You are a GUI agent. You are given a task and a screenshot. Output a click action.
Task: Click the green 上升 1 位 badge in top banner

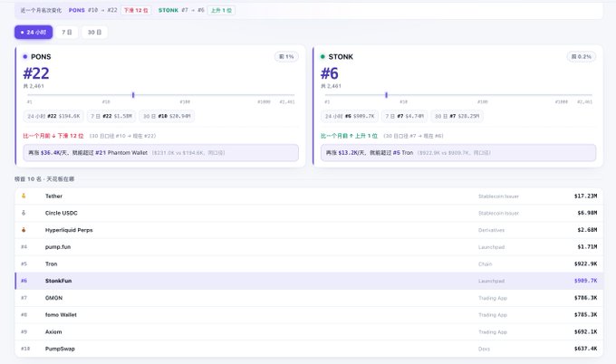pyautogui.click(x=221, y=10)
